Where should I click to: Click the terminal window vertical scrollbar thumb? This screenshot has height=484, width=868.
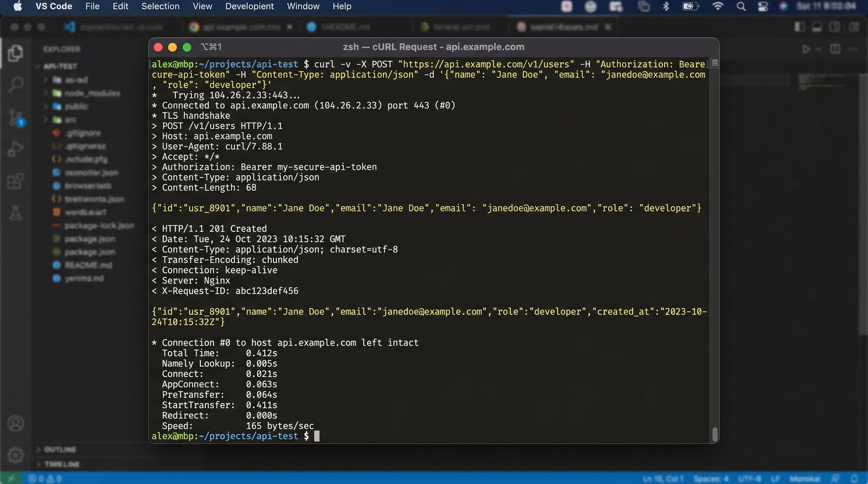(x=715, y=434)
